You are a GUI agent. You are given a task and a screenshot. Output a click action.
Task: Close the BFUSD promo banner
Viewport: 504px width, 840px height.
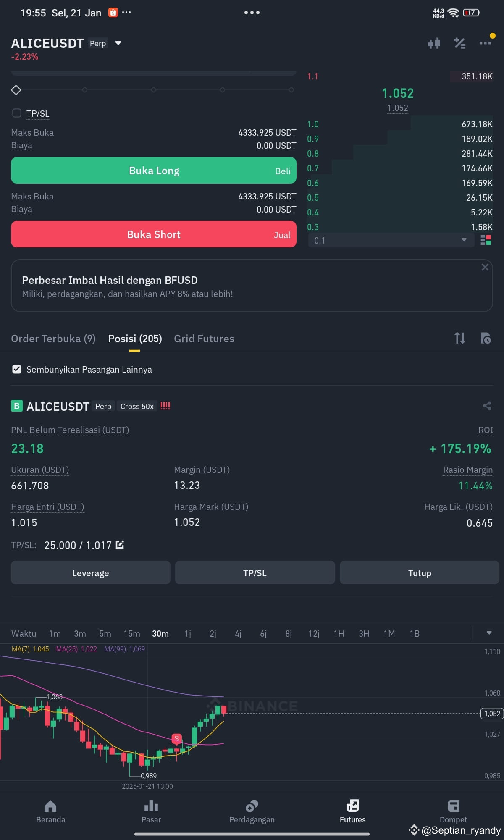point(485,267)
